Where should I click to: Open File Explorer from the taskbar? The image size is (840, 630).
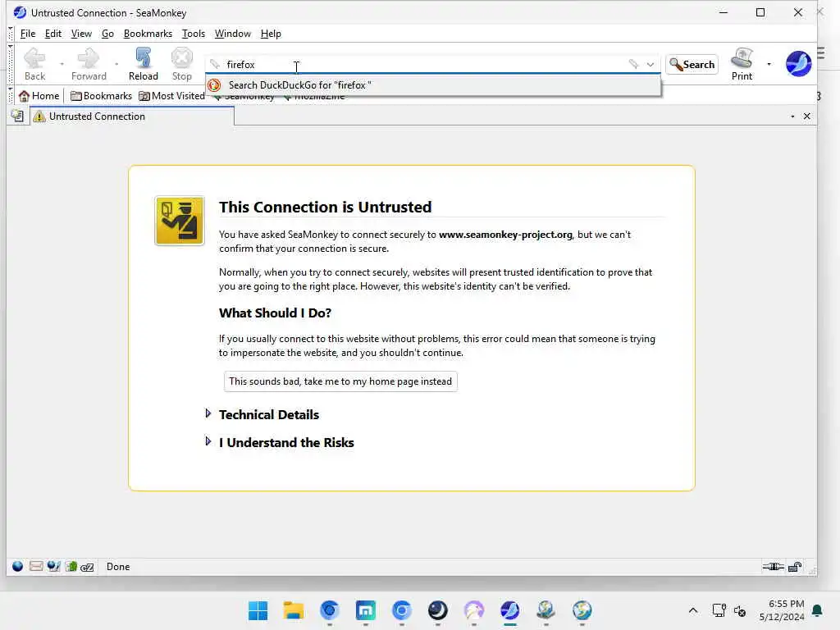(294, 610)
